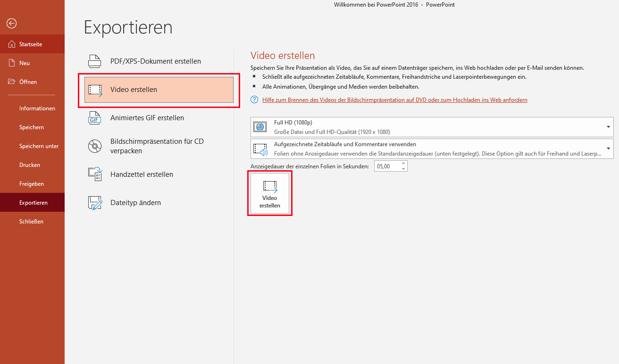Click the GIF file icon
The image size is (619, 364).
pyautogui.click(x=95, y=118)
